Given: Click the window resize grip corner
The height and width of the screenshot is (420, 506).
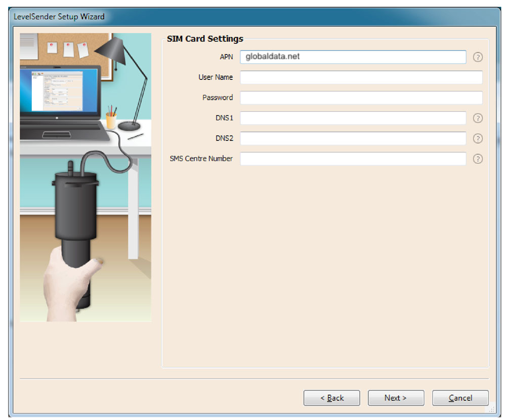Looking at the screenshot, I should (491, 409).
